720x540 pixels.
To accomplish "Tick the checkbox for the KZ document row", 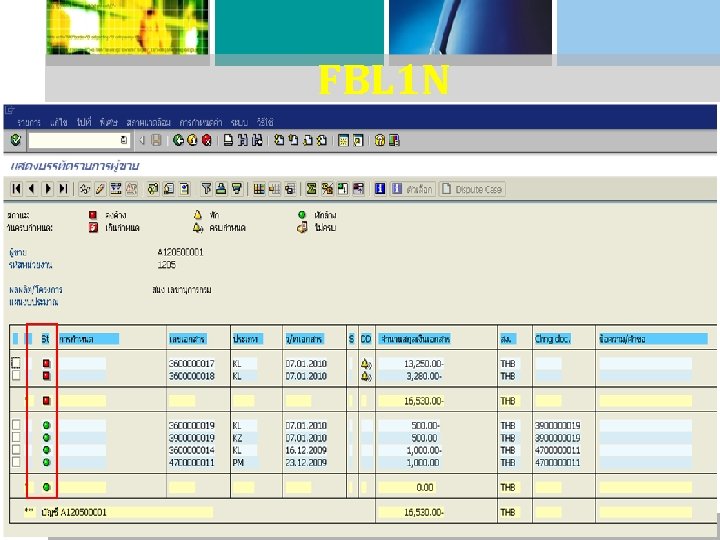I will 16,438.
